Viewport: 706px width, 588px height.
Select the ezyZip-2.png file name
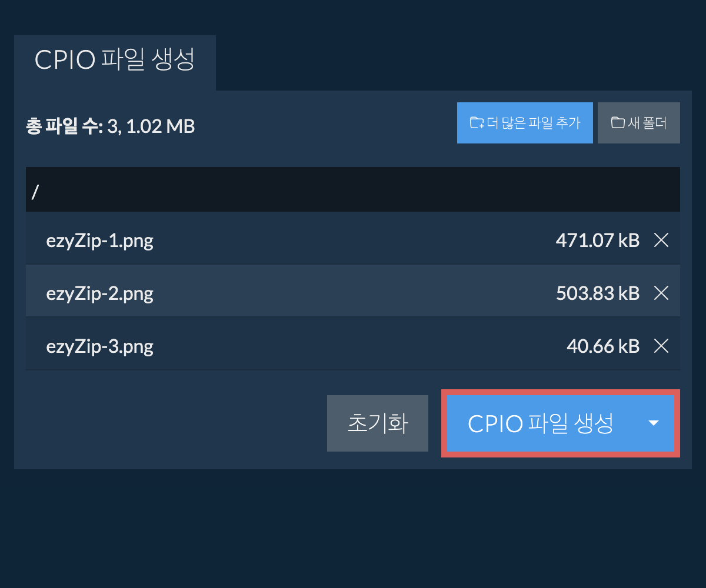pyautogui.click(x=100, y=293)
